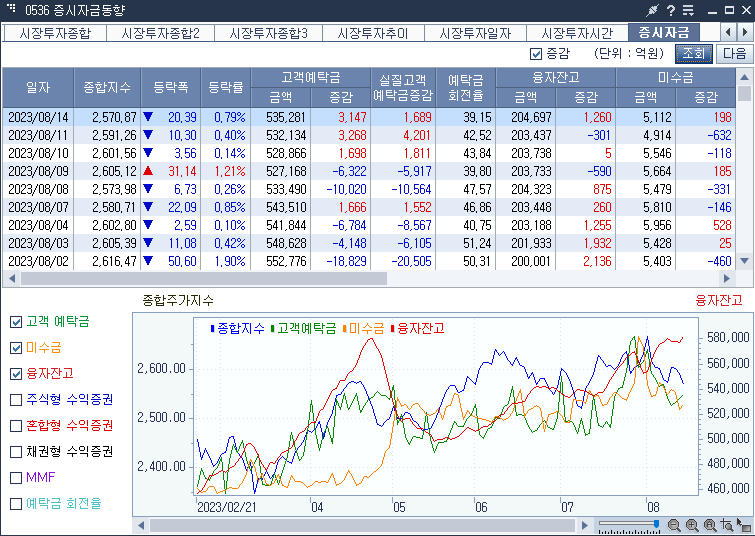Uncheck the 고객 예탁금 chart series

[x=16, y=322]
